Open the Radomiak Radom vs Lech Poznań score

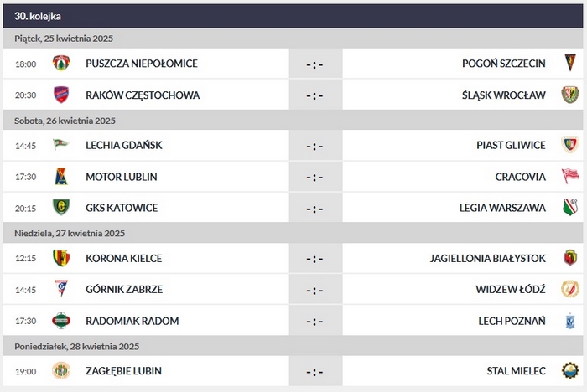click(x=314, y=321)
